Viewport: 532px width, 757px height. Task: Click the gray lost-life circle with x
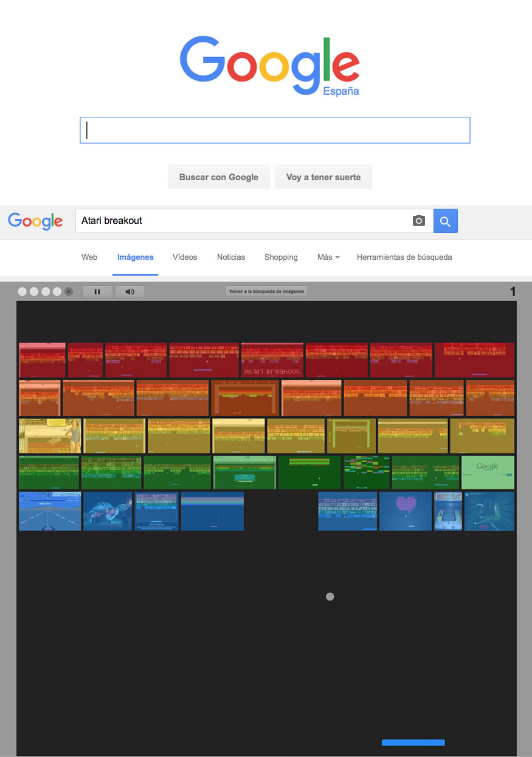coord(69,291)
